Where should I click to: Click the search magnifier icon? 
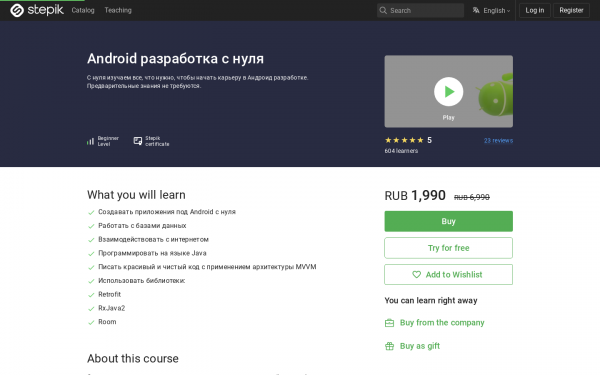(383, 10)
